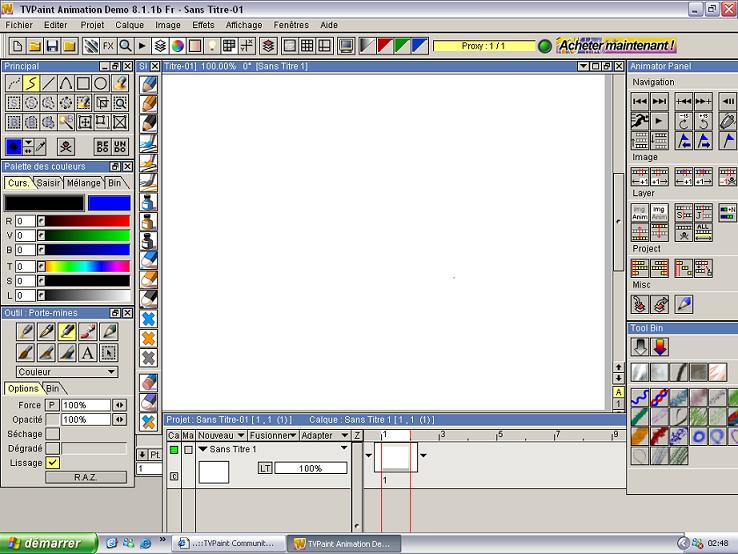This screenshot has width=738, height=554.
Task: Click the blue X icon in side strip
Action: pos(148,319)
